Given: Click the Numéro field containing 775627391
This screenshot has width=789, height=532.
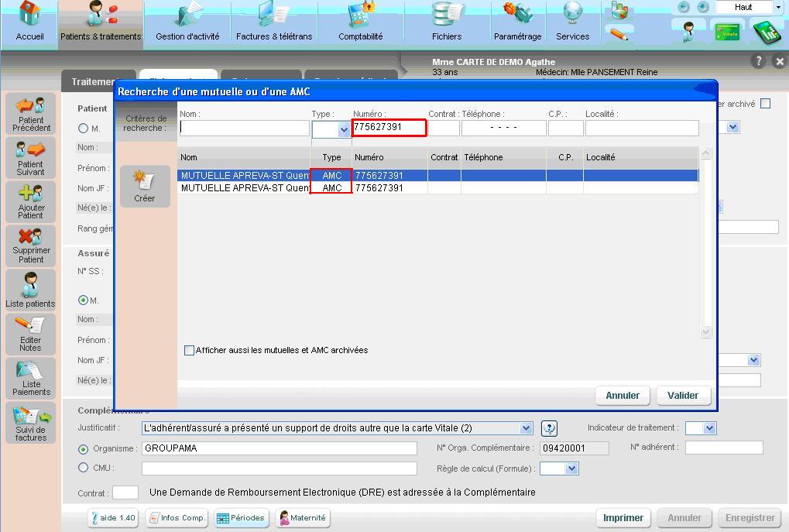Looking at the screenshot, I should (x=389, y=128).
